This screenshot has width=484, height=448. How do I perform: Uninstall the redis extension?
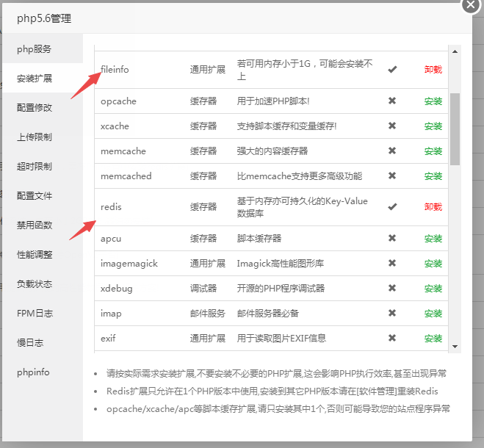pos(433,207)
